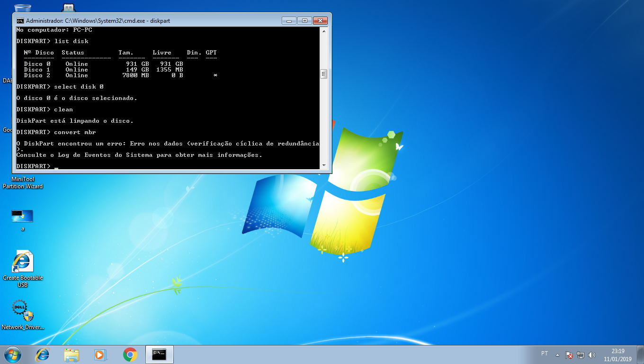Screen dimensions: 644x364
Task: Show hidden system tray icons
Action: (x=557, y=355)
